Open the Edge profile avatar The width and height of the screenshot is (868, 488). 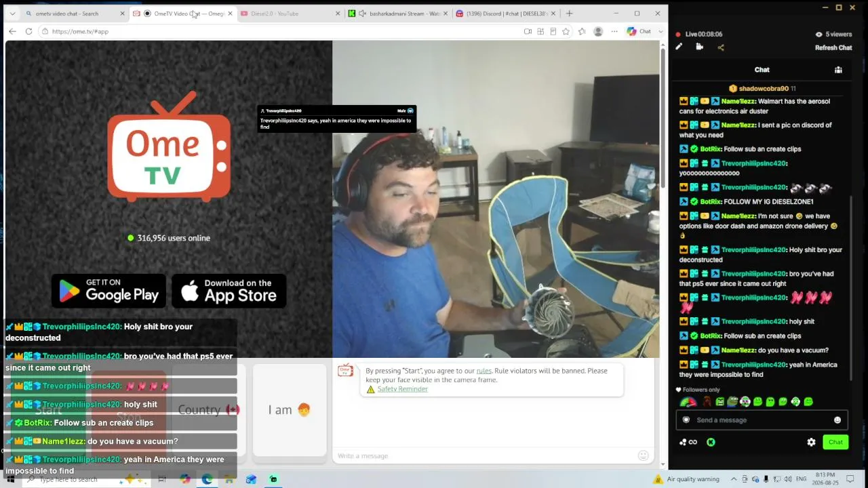pos(598,31)
